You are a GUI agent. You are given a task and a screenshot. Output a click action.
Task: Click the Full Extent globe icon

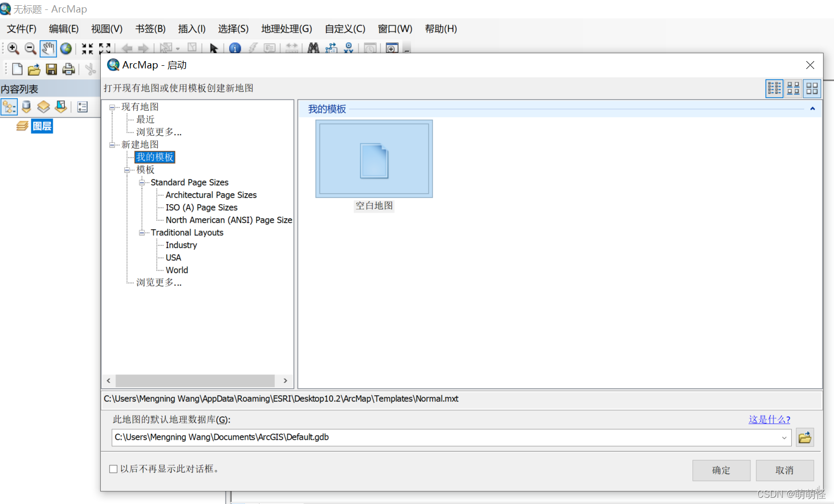click(x=66, y=49)
